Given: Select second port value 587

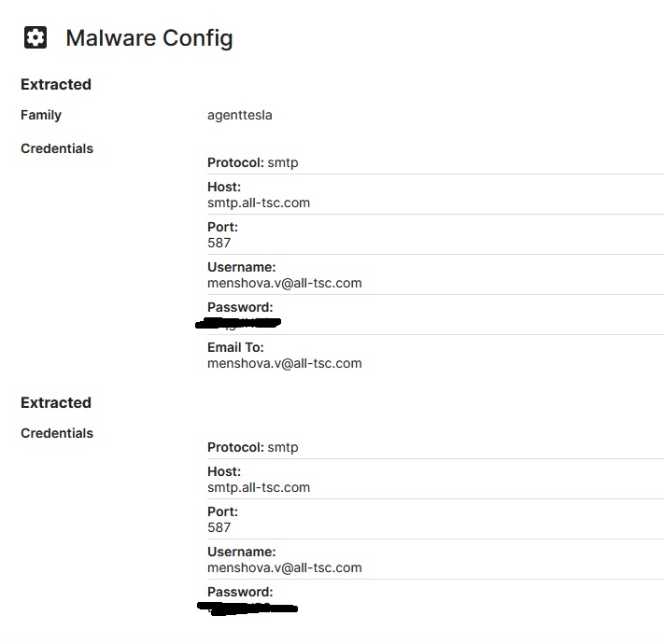Looking at the screenshot, I should pos(219,527).
